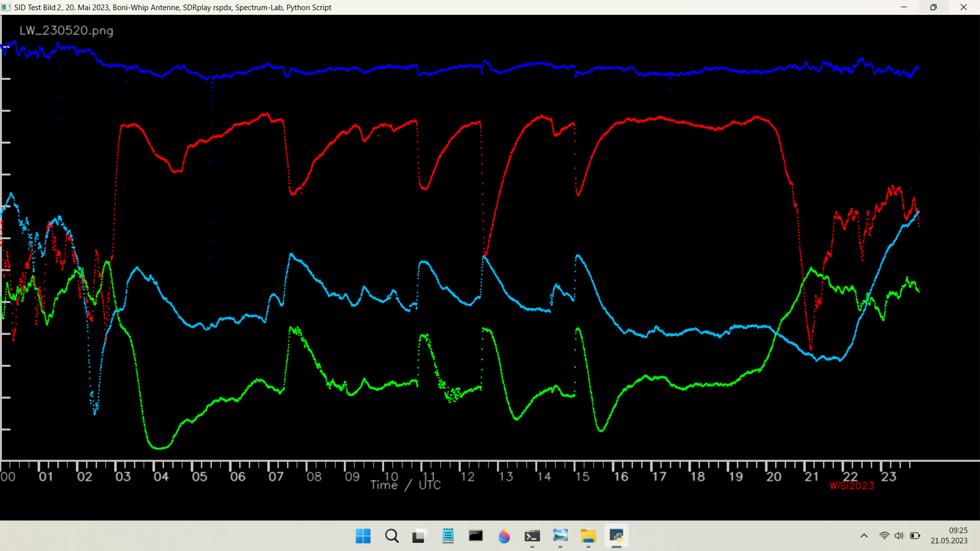Close the SID Test plot window
The height and width of the screenshot is (551, 980).
point(964,7)
